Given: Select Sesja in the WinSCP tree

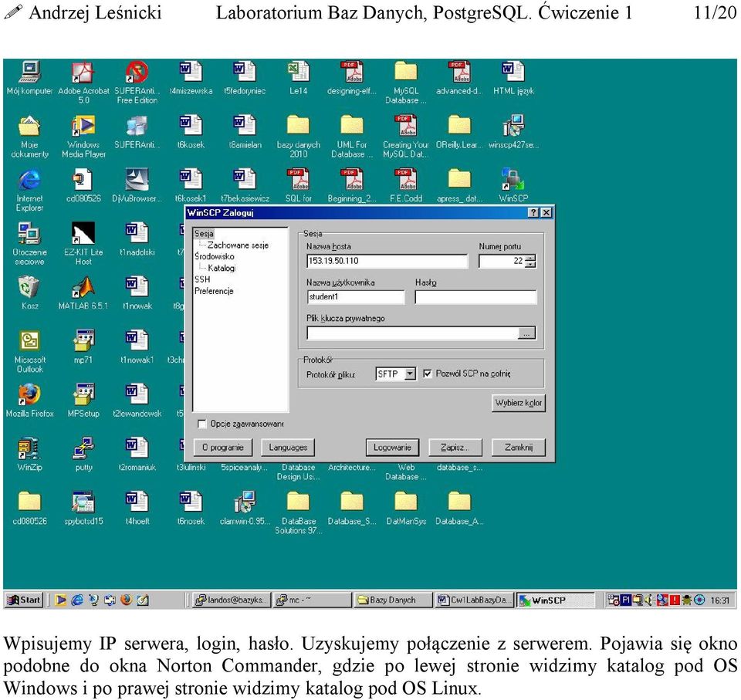Looking at the screenshot, I should tap(204, 234).
